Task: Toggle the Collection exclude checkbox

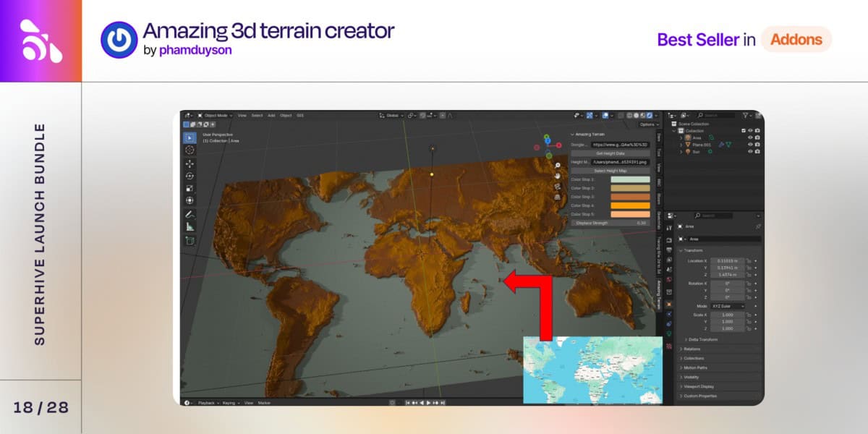Action: 743,131
